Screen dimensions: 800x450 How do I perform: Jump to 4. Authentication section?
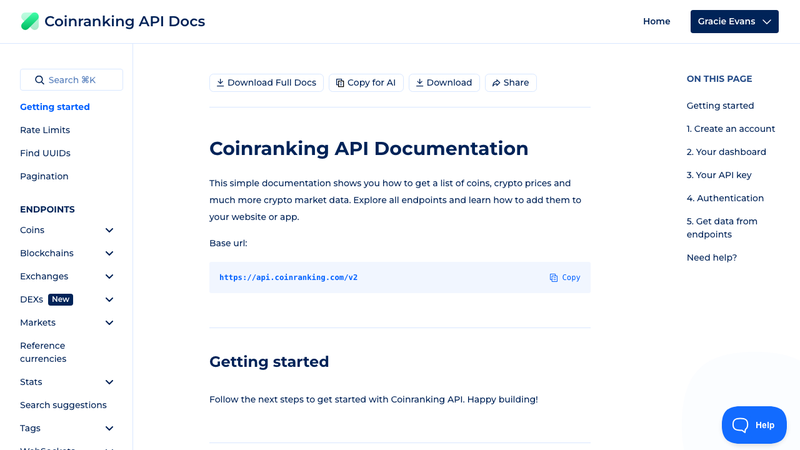(725, 198)
